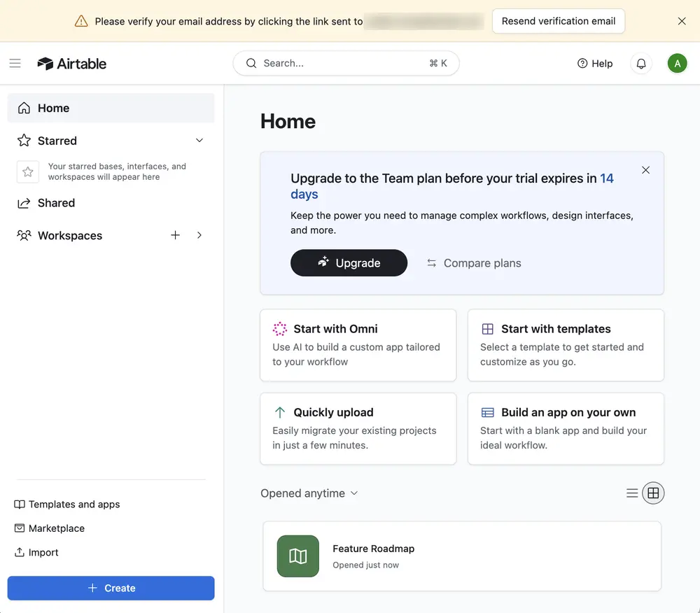Viewport: 700px width, 613px height.
Task: Open the Feature Roadmap base
Action: coord(461,556)
